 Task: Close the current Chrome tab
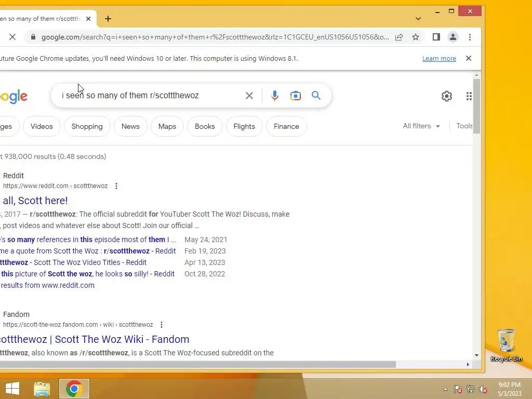[88, 19]
